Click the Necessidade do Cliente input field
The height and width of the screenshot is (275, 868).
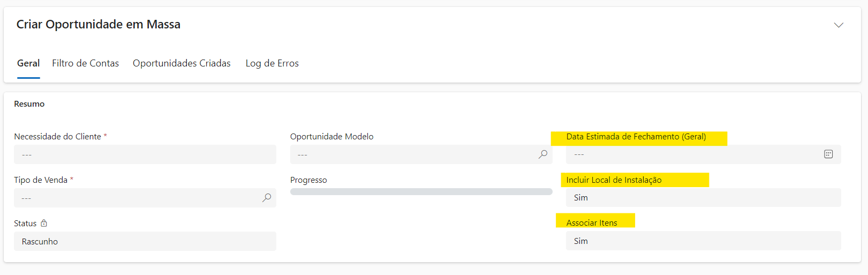point(145,154)
